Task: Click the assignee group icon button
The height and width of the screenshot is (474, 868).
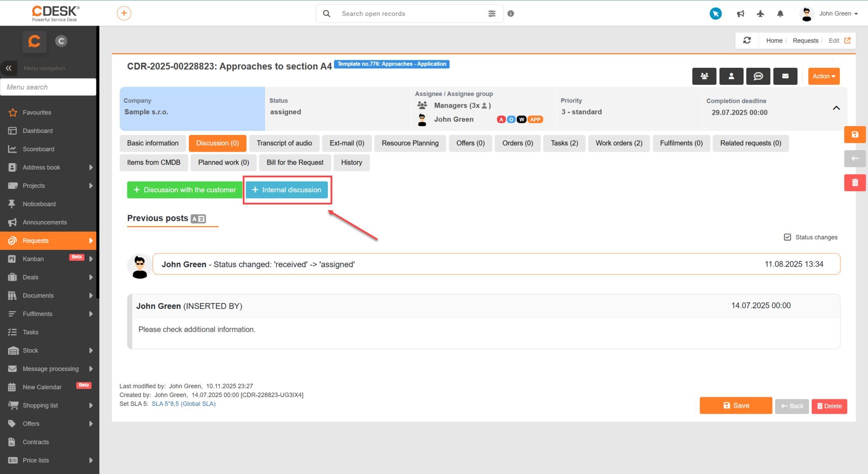Action: pyautogui.click(x=704, y=76)
